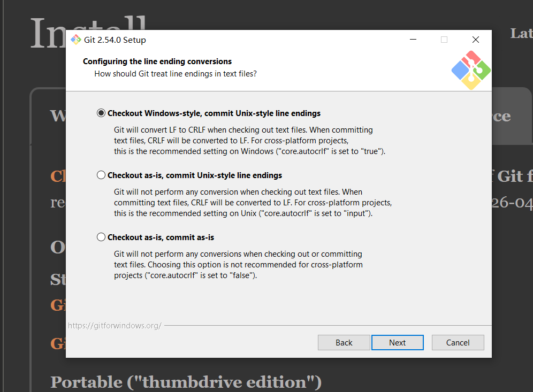The height and width of the screenshot is (392, 533).
Task: Minimize the Git Setup window
Action: (413, 40)
